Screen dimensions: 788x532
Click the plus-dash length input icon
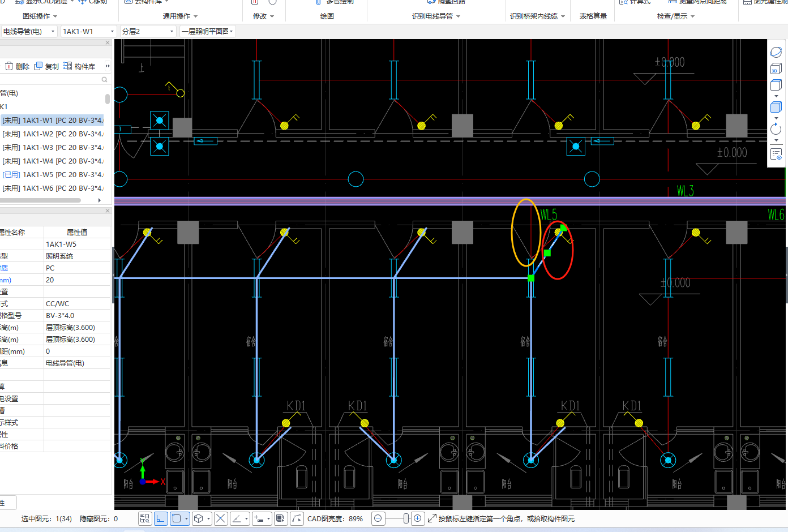[x=259, y=518]
